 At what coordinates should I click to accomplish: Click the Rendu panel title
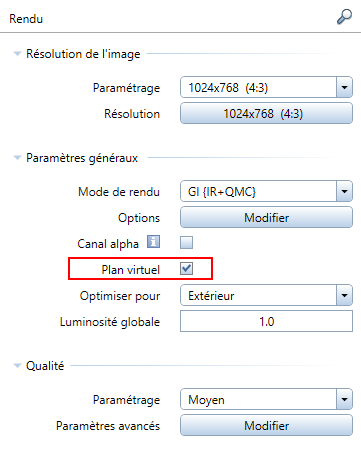(26, 19)
